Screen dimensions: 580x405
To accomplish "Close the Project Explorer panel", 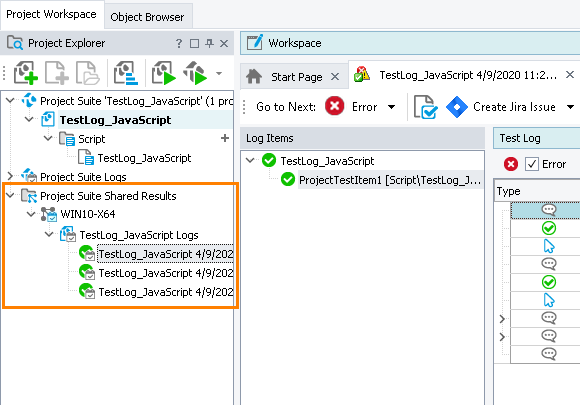I will [x=224, y=44].
